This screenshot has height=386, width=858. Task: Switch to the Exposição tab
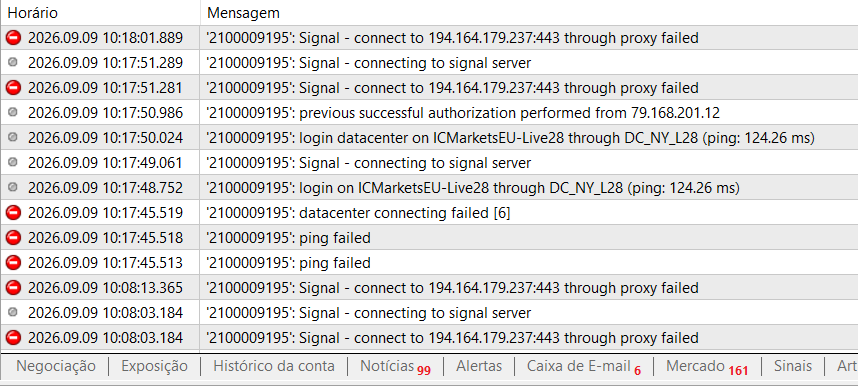pos(154,366)
